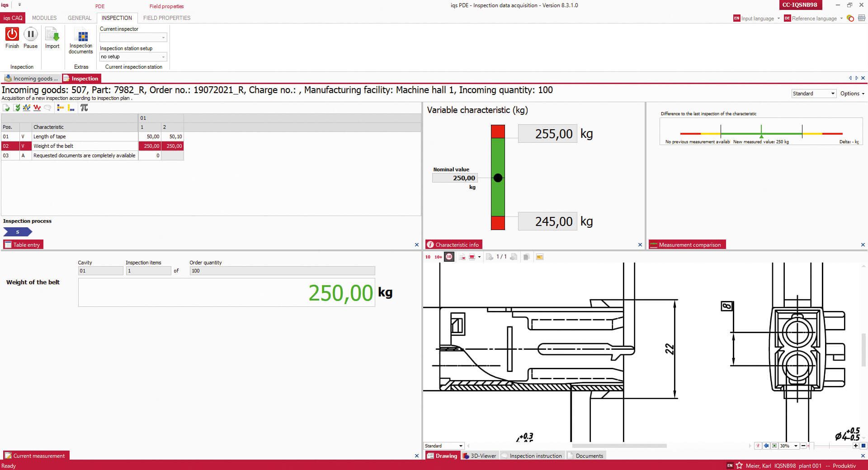
Task: Toggle the color mode icon near Reference language
Action: tap(850, 19)
